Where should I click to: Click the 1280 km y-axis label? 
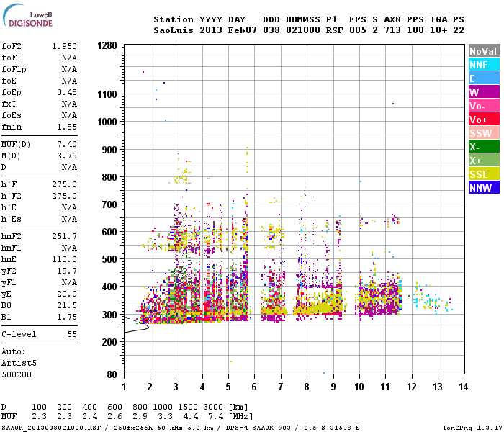click(x=107, y=45)
